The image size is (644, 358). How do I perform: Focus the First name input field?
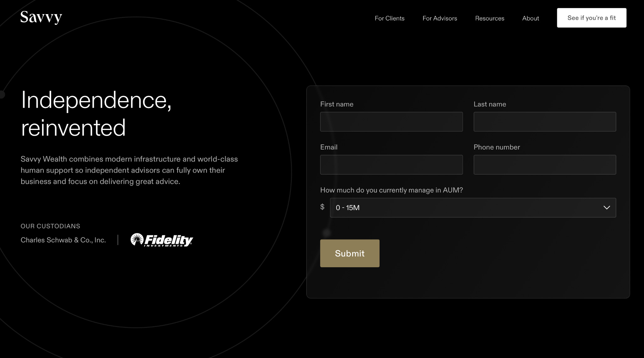(x=391, y=122)
